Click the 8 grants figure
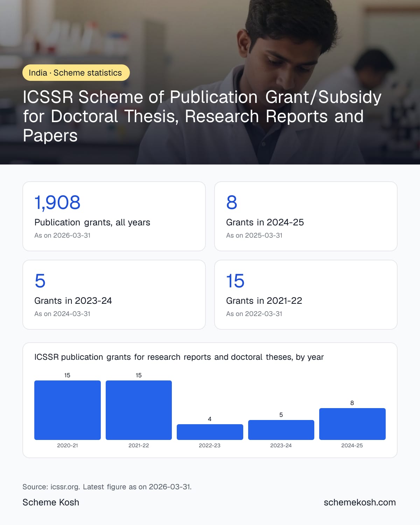This screenshot has height=525, width=420. click(x=232, y=203)
